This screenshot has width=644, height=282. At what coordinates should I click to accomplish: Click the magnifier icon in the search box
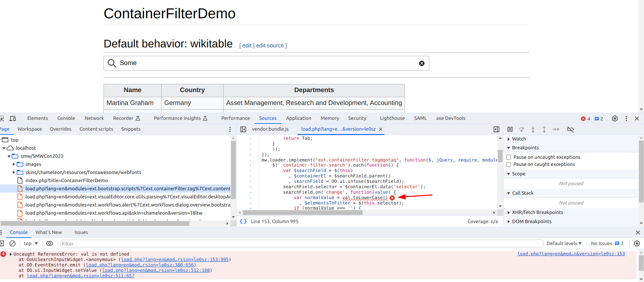coord(112,63)
